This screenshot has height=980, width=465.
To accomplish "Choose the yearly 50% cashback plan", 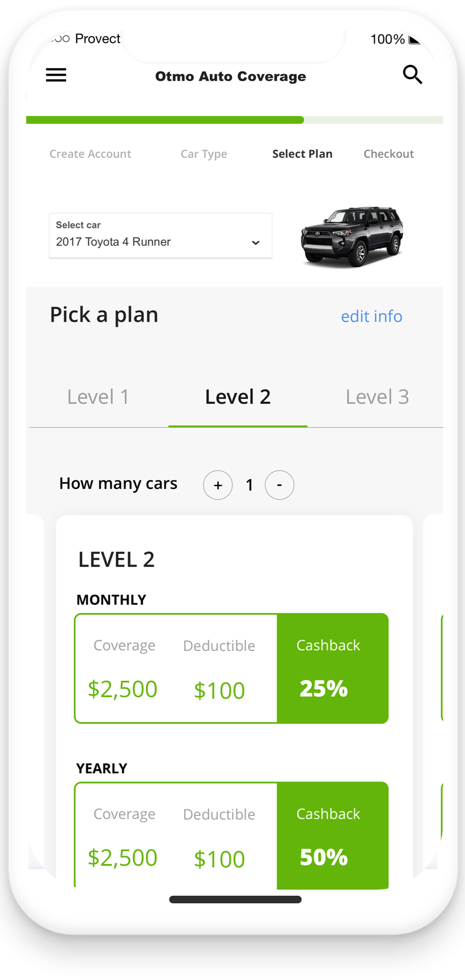I will coord(231,835).
